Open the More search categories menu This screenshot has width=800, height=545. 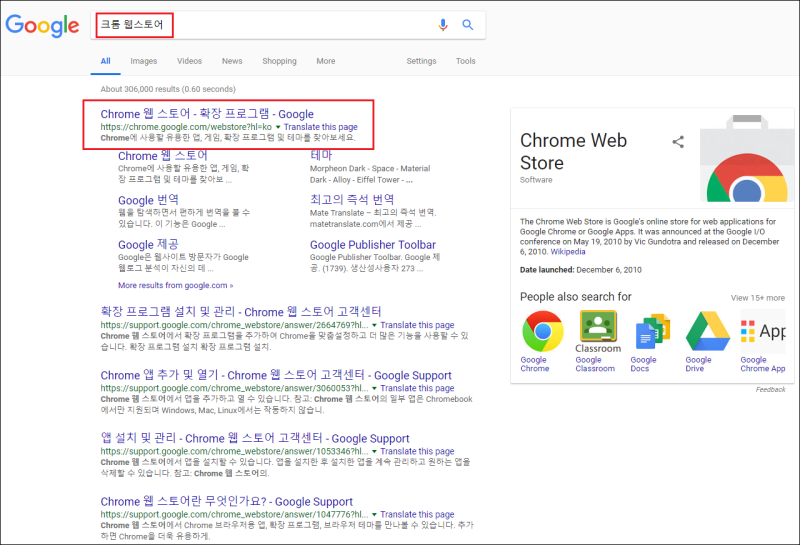point(326,61)
